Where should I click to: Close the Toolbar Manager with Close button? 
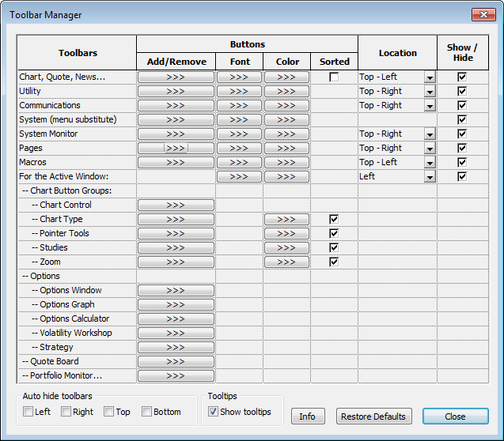point(455,416)
